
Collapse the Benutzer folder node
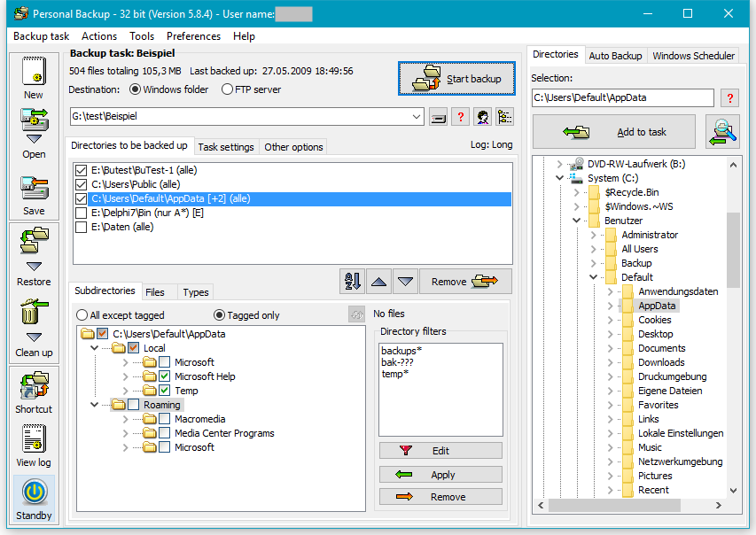coord(577,221)
